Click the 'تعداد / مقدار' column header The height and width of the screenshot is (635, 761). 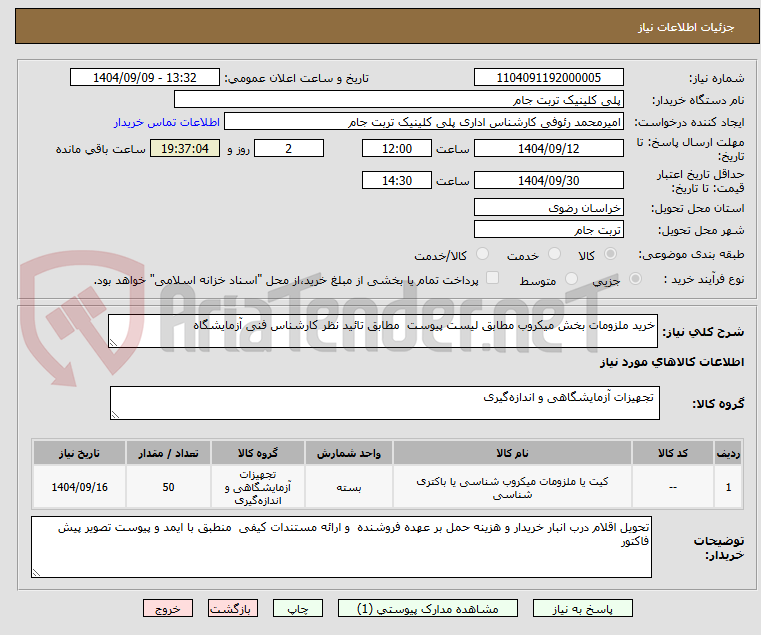click(168, 453)
